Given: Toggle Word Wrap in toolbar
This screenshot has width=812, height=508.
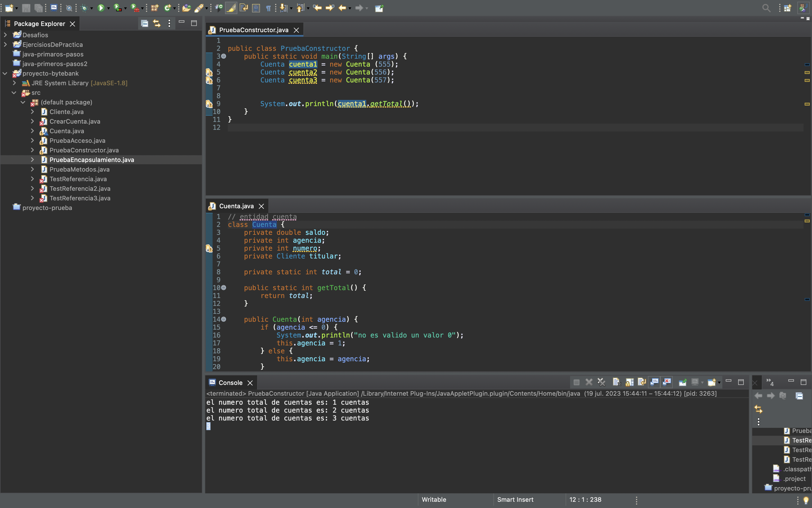Looking at the screenshot, I should point(244,8).
